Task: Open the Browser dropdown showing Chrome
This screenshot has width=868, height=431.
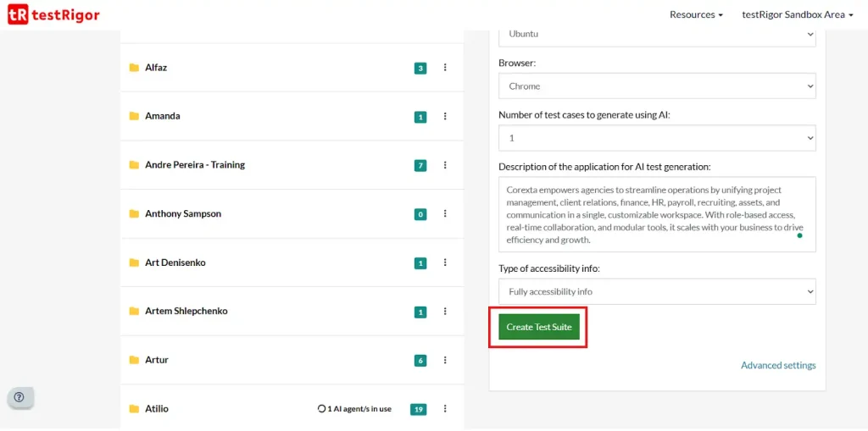Action: click(x=657, y=86)
